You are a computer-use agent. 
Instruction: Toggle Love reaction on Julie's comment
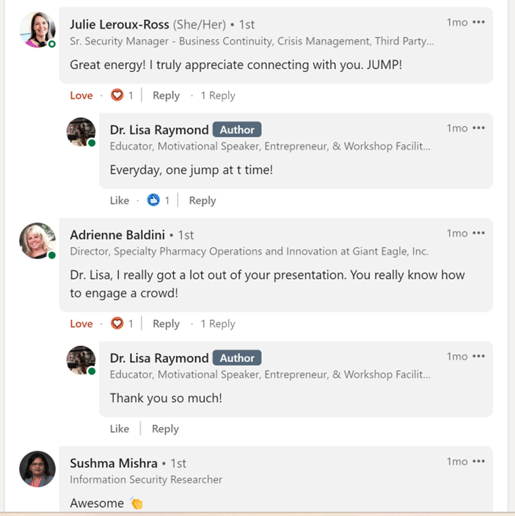click(81, 95)
